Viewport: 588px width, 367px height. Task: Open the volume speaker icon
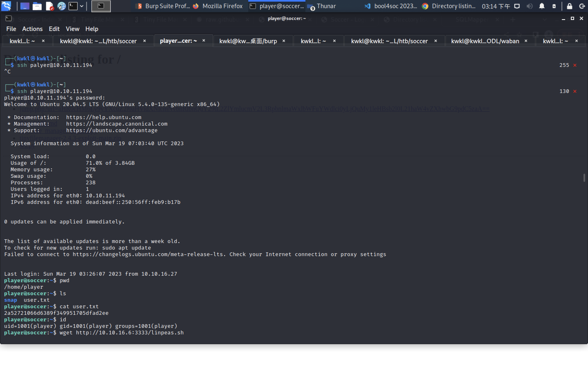(529, 6)
